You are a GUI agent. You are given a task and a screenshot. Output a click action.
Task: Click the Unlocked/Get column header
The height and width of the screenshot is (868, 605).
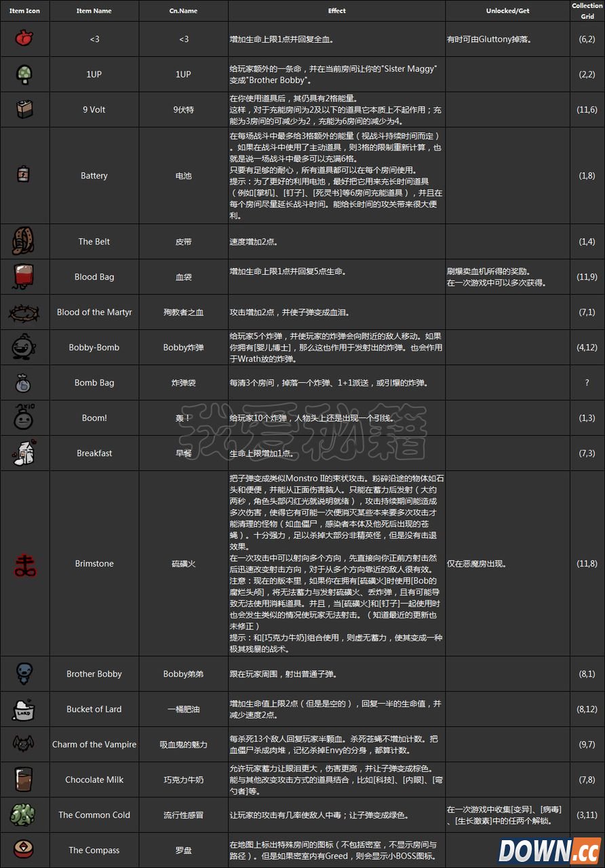point(507,11)
